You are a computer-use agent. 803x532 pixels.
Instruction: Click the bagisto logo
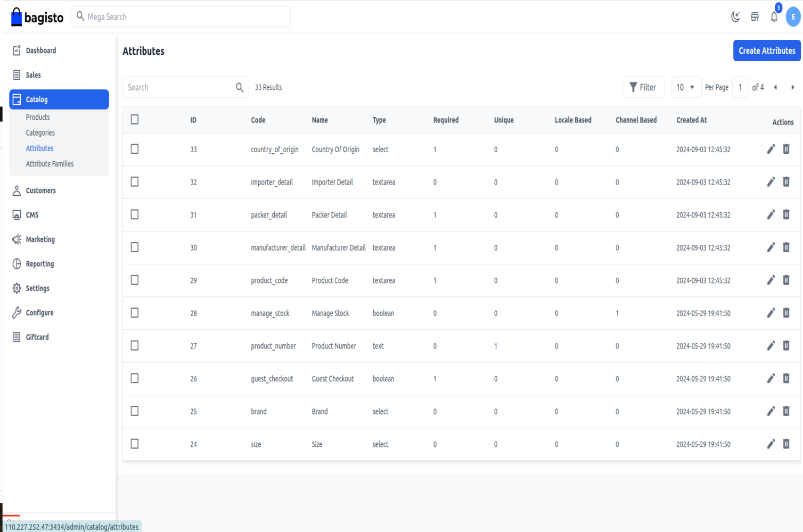point(37,17)
